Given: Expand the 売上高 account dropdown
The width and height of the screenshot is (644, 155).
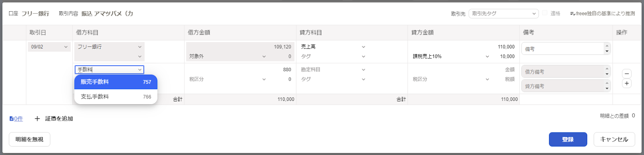Looking at the screenshot, I should tap(333, 47).
